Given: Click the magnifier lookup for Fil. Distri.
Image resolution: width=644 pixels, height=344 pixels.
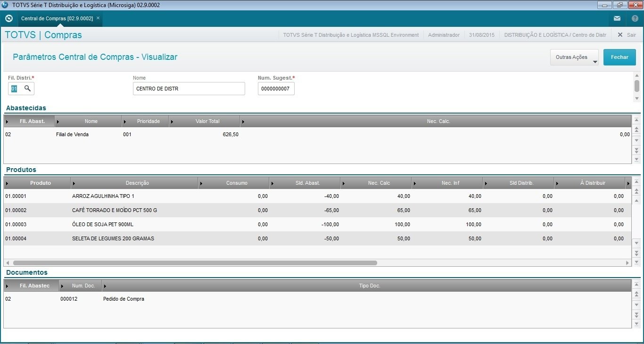Looking at the screenshot, I should tap(27, 89).
